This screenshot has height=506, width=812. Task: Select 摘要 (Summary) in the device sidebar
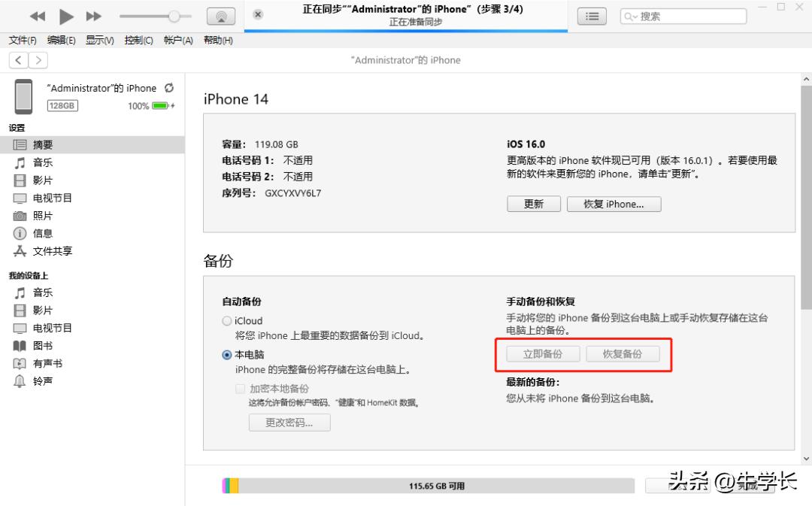click(43, 144)
